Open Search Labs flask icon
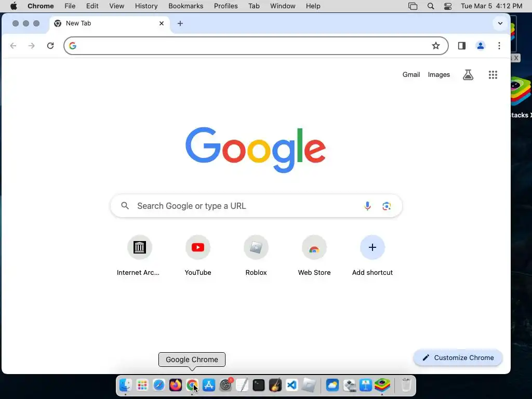 (x=468, y=75)
